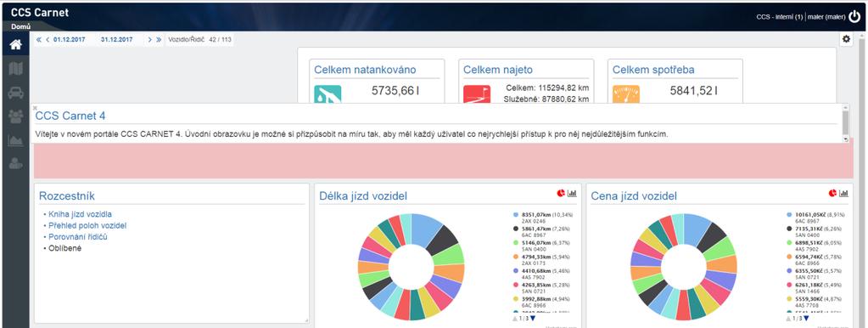The height and width of the screenshot is (328, 868).
Task: Click the Rozcestník panel resize handle
Action: pos(306,320)
